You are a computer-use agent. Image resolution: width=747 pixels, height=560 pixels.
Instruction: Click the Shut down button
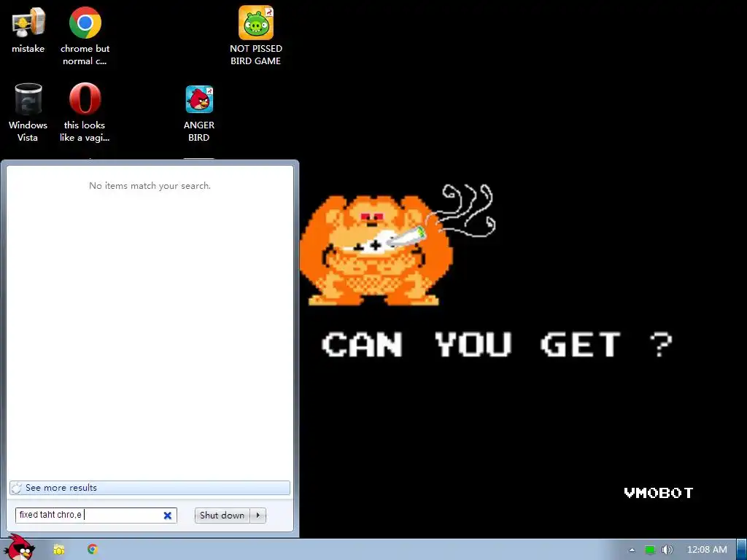click(222, 516)
